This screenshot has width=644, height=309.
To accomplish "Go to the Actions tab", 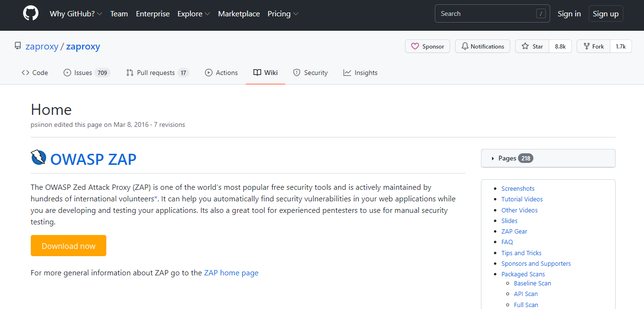I will pyautogui.click(x=221, y=73).
